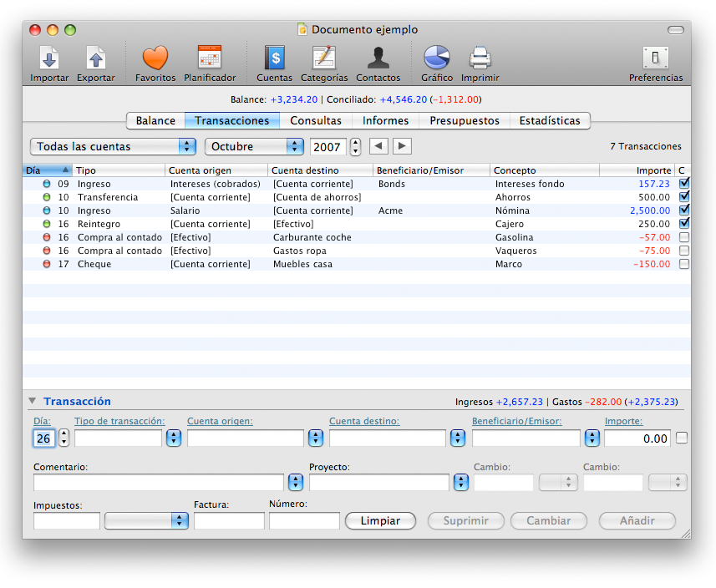Screen dimensions: 716x588
Task: Open Favoritos heart icon
Action: click(x=155, y=58)
